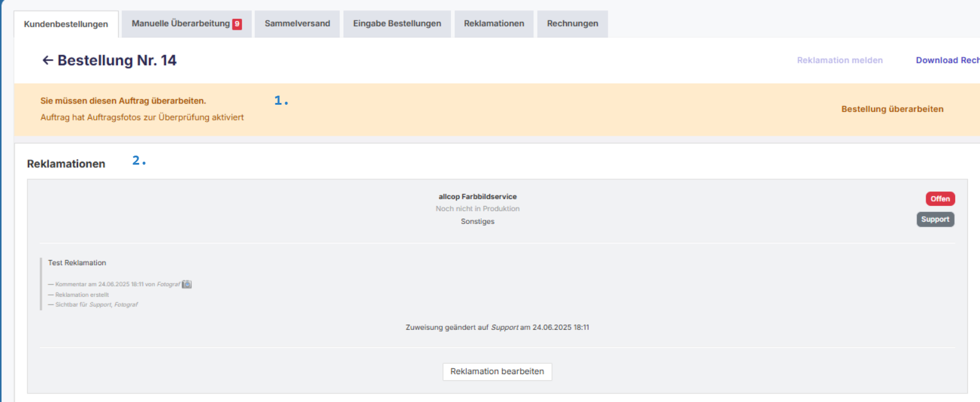The height and width of the screenshot is (402, 980).
Task: Click the 'Test Reklamation' comment text
Action: (77, 263)
